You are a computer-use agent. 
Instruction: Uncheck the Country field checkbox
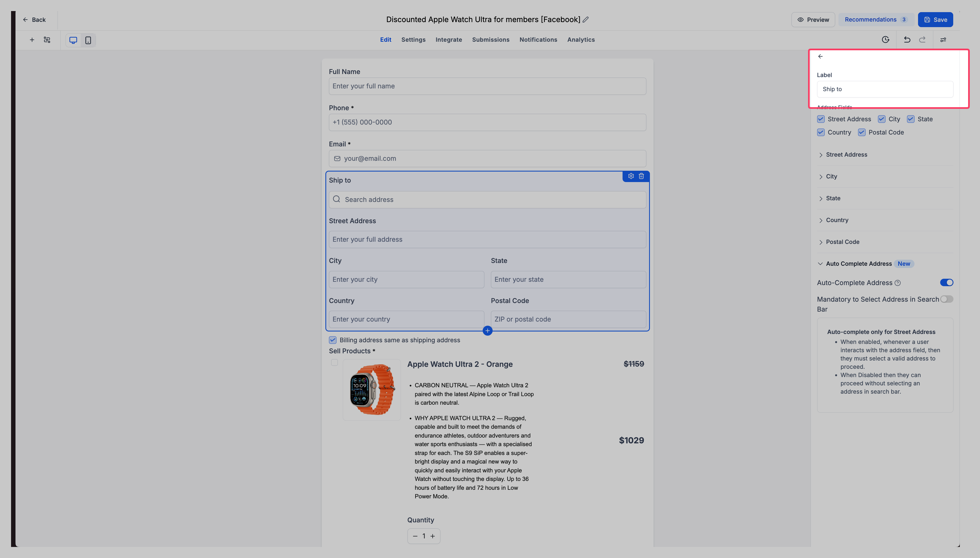(x=821, y=133)
